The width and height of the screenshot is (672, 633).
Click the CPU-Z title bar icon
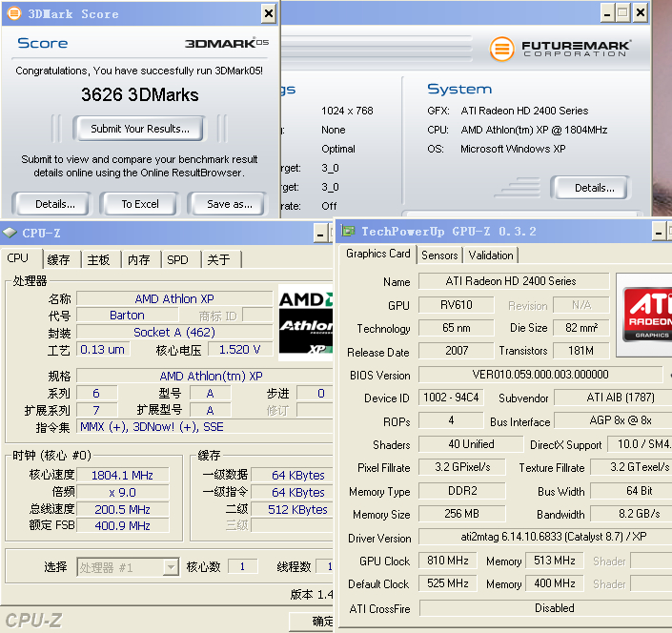tap(10, 232)
